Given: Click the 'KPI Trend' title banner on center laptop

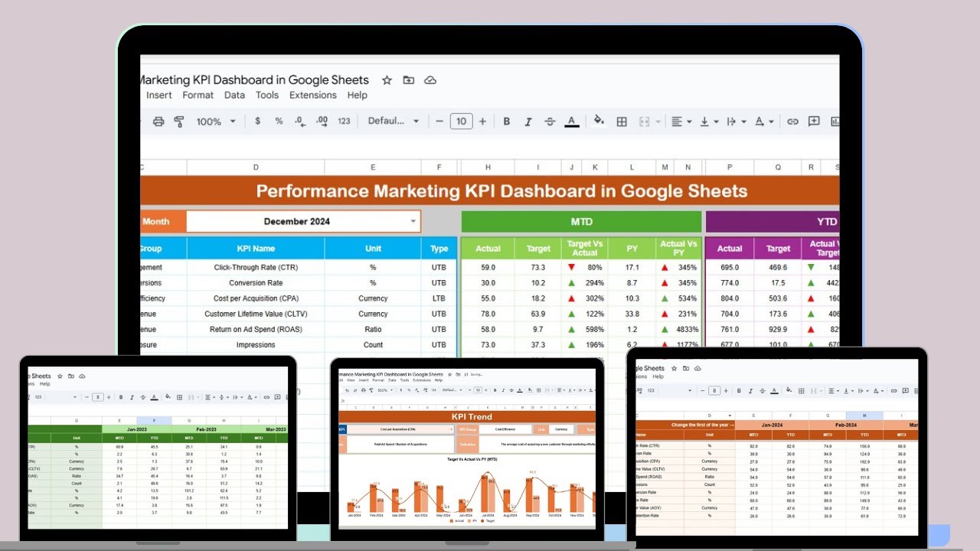Looking at the screenshot, I should pos(467,416).
